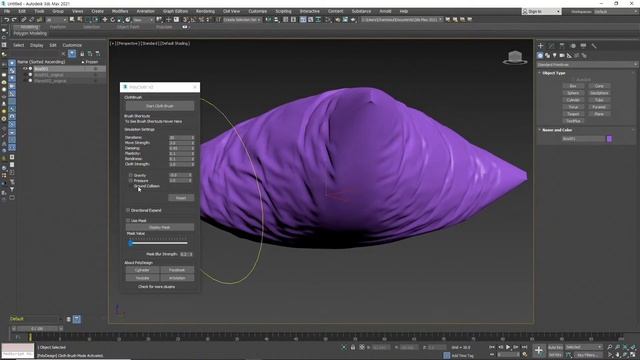Open the Utilities tab in command panel
Screen dimensions: 640x360
pos(594,46)
